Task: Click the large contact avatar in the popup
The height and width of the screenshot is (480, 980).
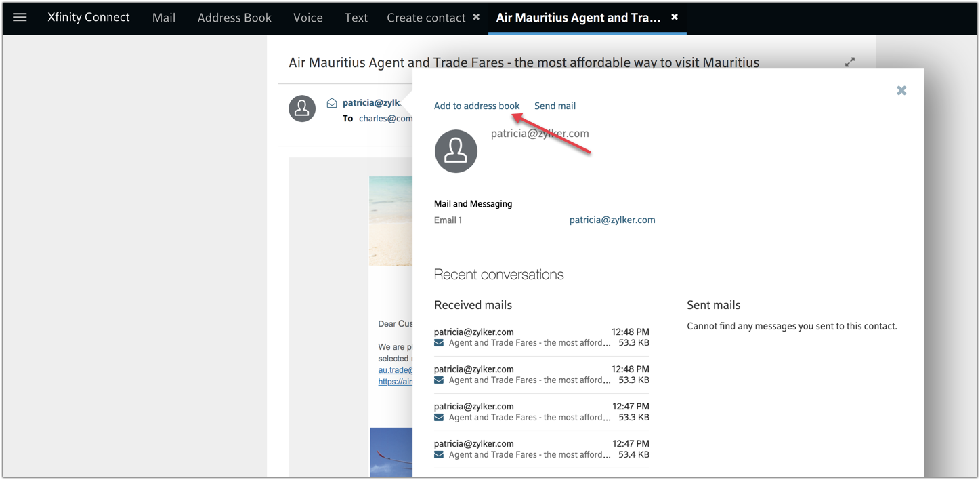Action: pos(456,151)
